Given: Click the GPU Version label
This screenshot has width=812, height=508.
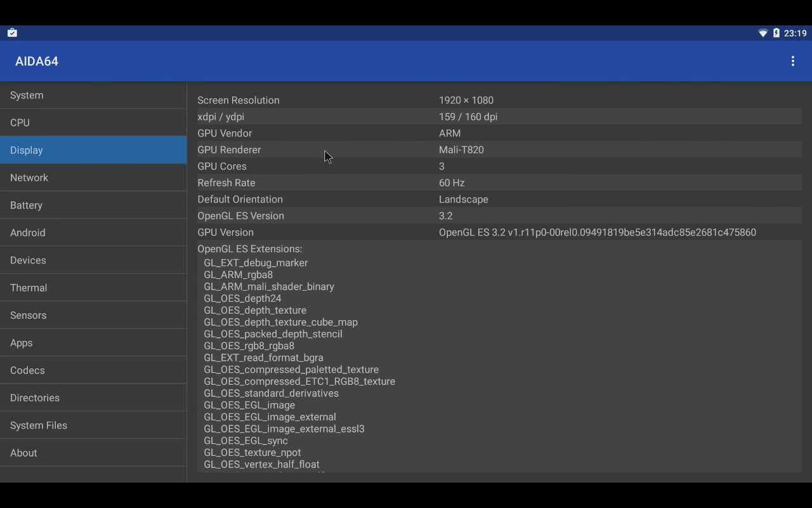Looking at the screenshot, I should [225, 232].
